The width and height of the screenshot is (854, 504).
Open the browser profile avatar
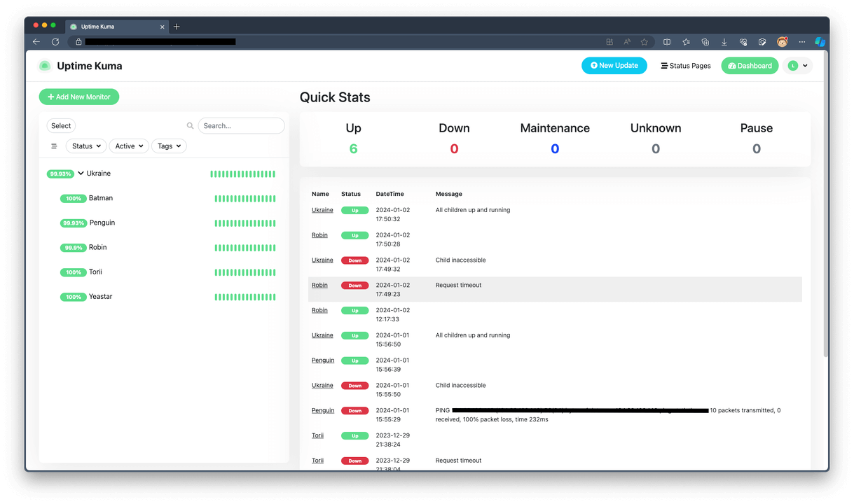coord(783,42)
